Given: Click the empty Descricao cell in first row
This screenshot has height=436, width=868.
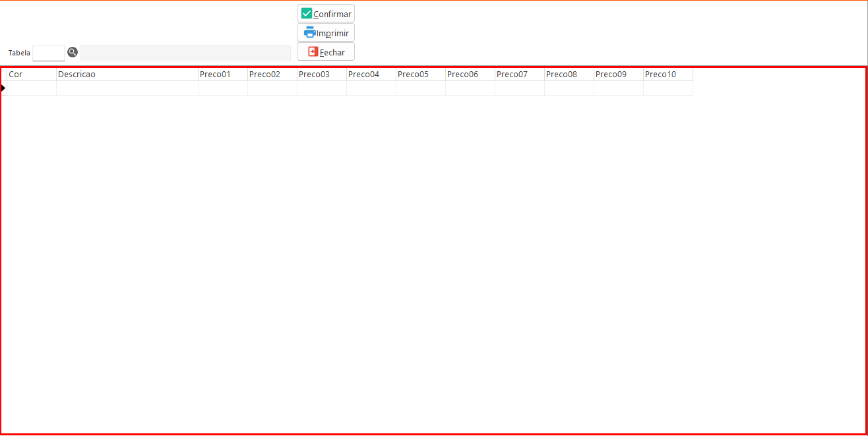Looking at the screenshot, I should [x=127, y=88].
